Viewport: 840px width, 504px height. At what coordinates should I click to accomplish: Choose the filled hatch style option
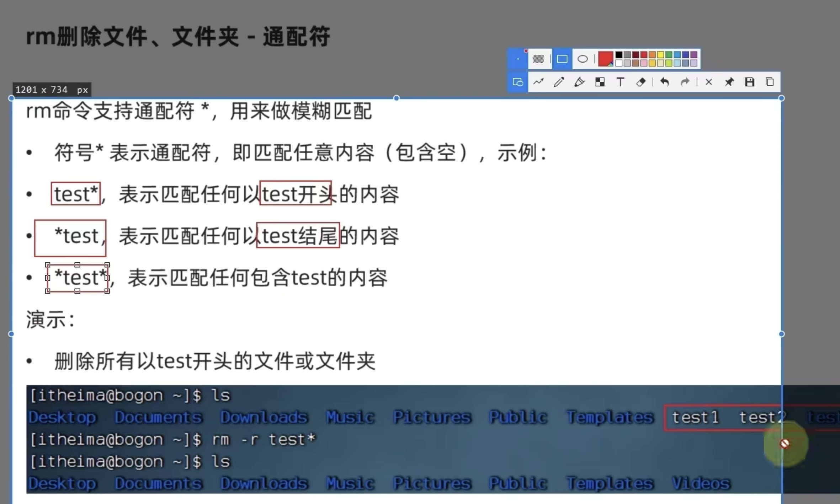tap(538, 59)
